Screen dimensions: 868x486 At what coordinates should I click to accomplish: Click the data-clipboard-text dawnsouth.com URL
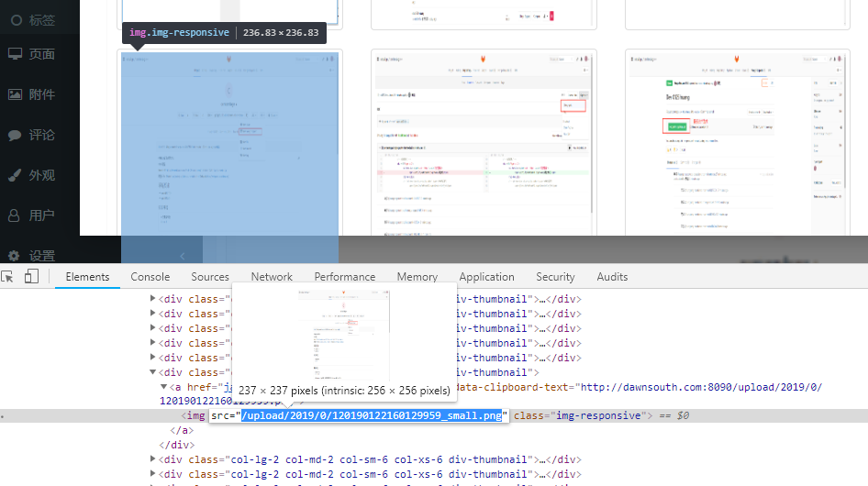(701, 388)
